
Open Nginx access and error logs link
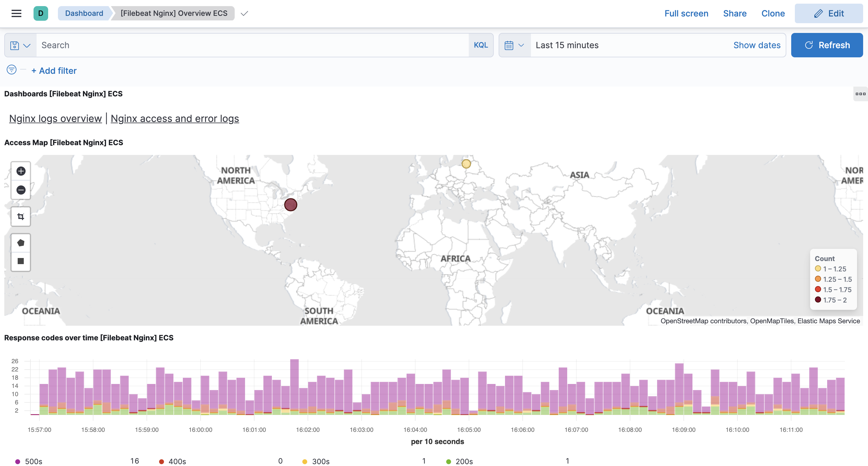[175, 119]
